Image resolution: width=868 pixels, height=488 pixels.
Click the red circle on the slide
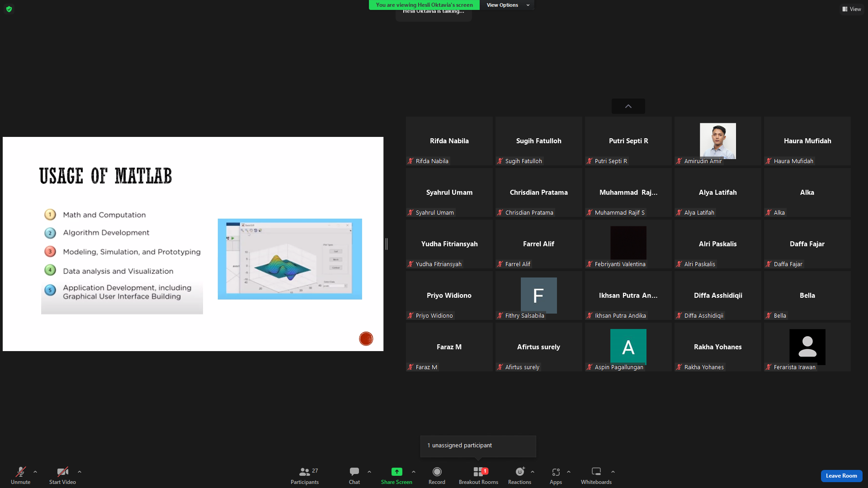coord(366,338)
